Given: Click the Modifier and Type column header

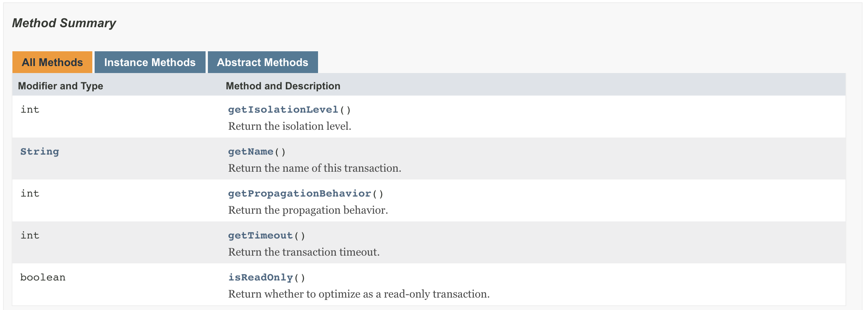Looking at the screenshot, I should (61, 86).
